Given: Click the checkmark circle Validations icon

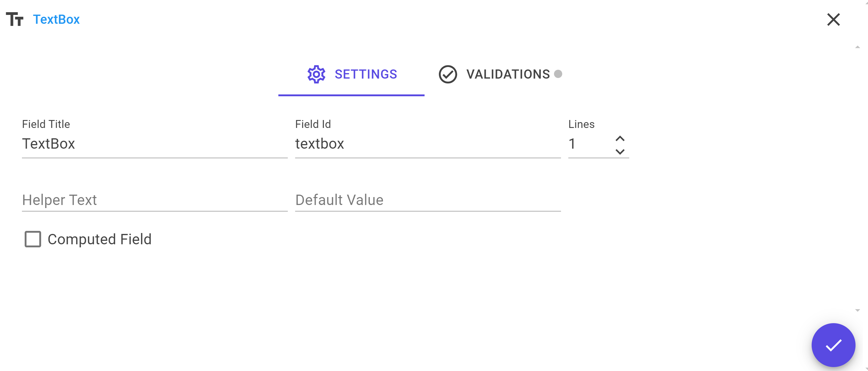Looking at the screenshot, I should 448,74.
